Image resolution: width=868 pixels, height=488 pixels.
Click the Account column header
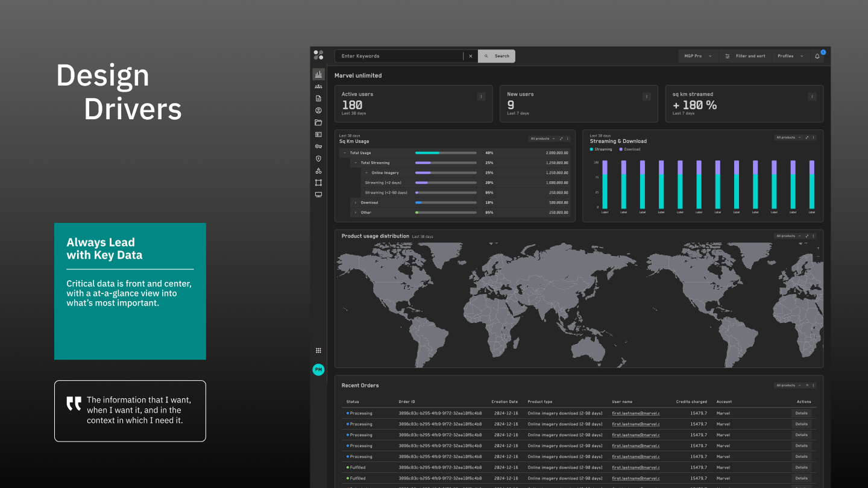coord(724,402)
